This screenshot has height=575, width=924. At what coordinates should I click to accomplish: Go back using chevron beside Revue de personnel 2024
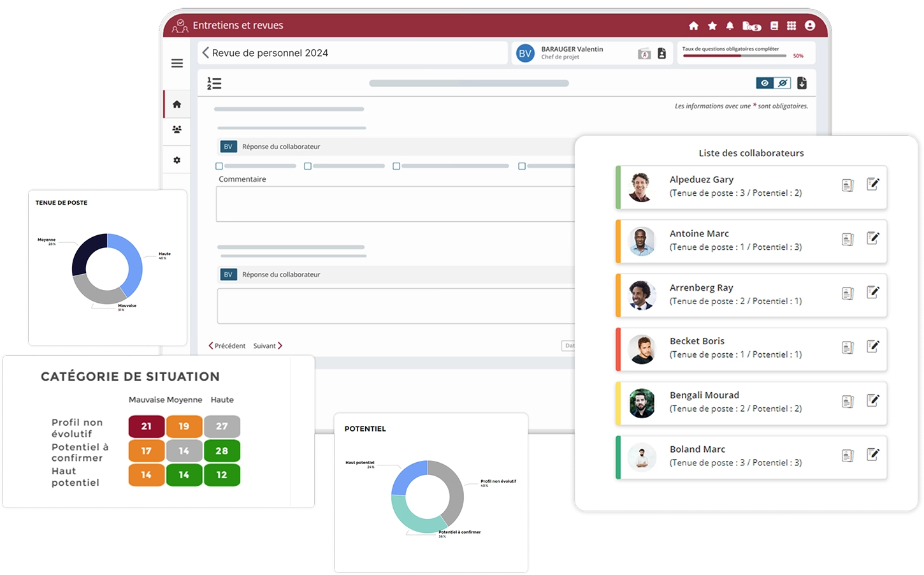[x=205, y=53]
